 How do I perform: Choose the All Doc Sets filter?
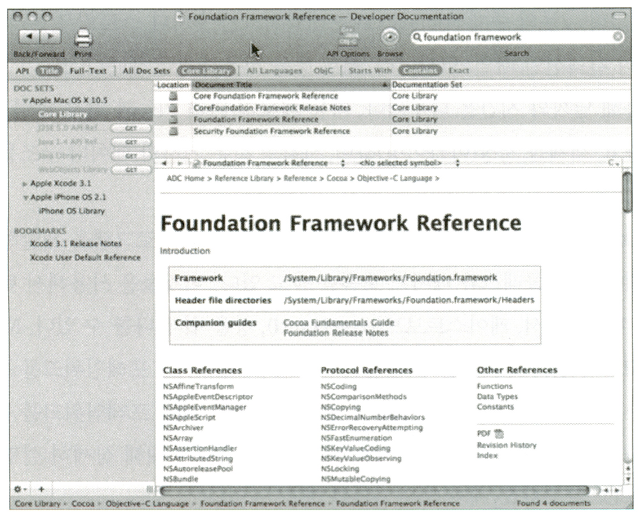(147, 71)
